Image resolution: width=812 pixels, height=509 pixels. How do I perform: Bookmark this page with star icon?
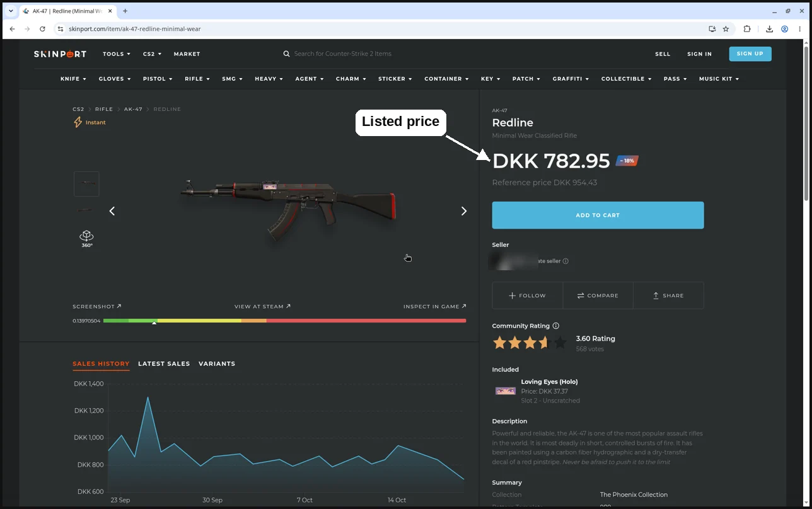[726, 29]
